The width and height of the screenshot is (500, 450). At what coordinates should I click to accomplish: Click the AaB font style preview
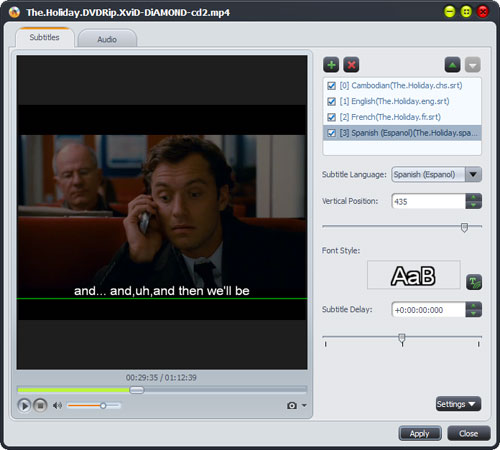coord(413,275)
